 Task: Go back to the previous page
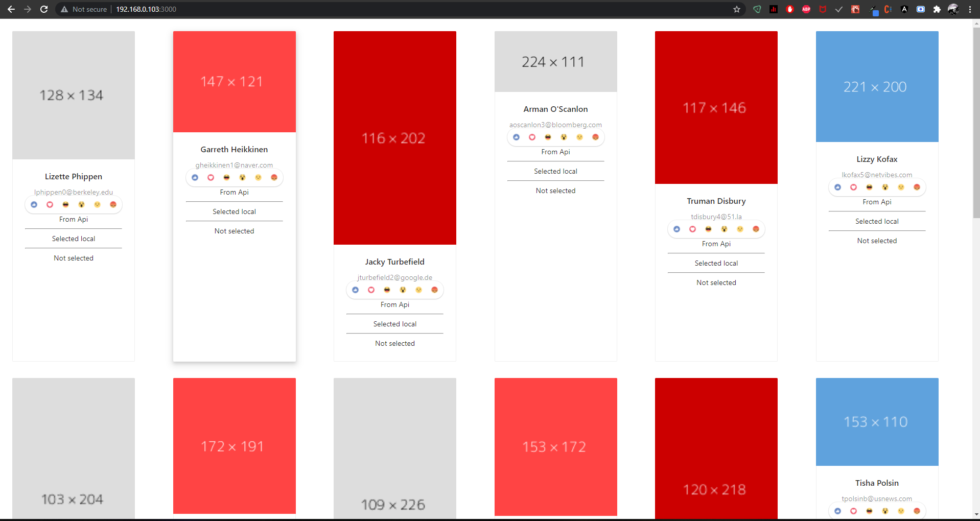point(11,9)
